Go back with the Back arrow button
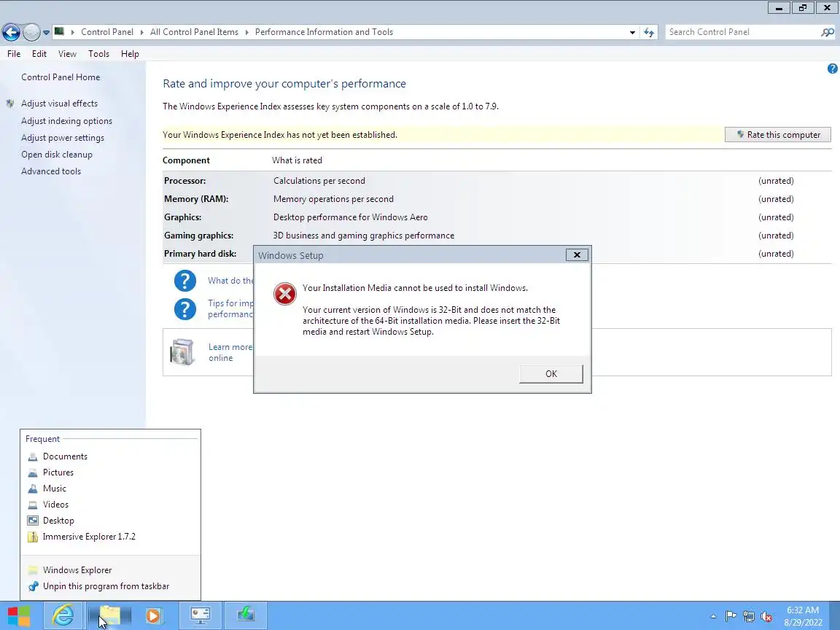The image size is (840, 630). point(11,32)
